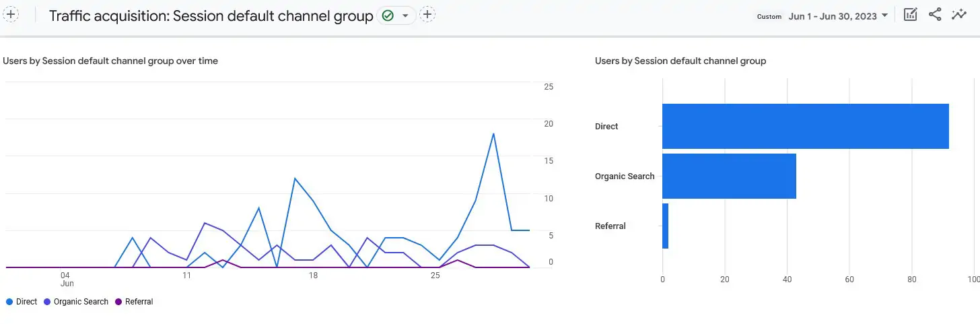Click the Organic Search line peak near Jun 12

(205, 223)
